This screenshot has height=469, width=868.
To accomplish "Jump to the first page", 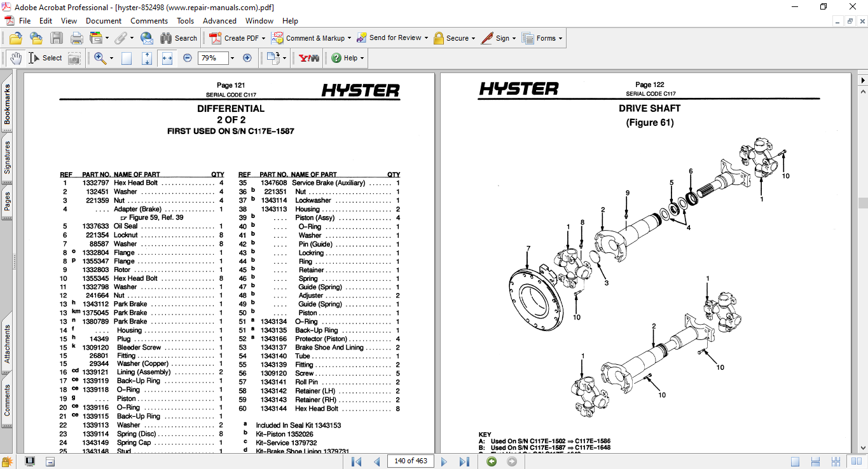I will click(x=357, y=461).
